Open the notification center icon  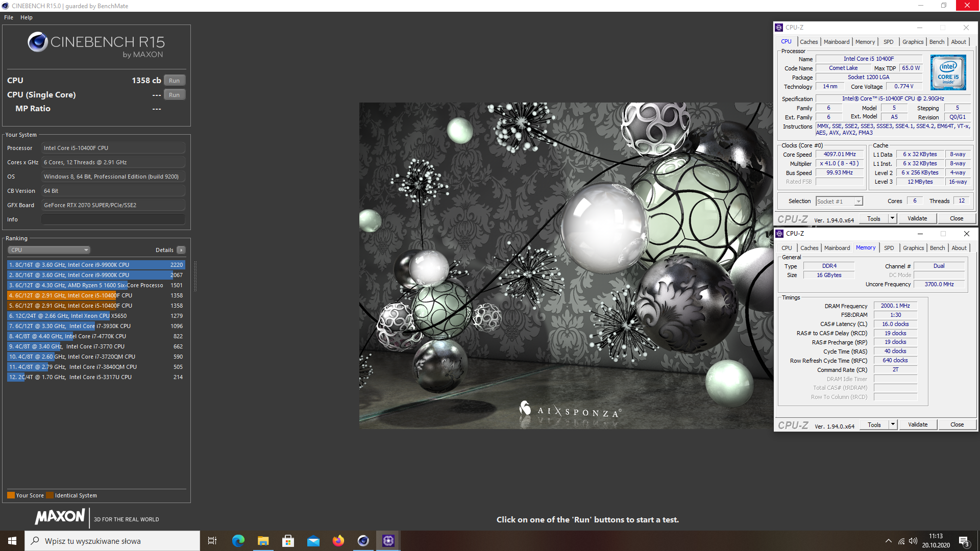964,541
